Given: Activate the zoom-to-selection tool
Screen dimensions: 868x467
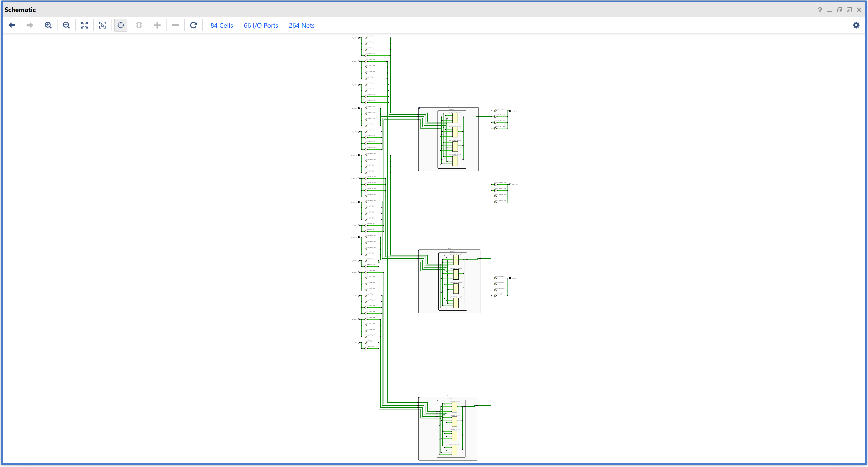Looking at the screenshot, I should coord(103,25).
